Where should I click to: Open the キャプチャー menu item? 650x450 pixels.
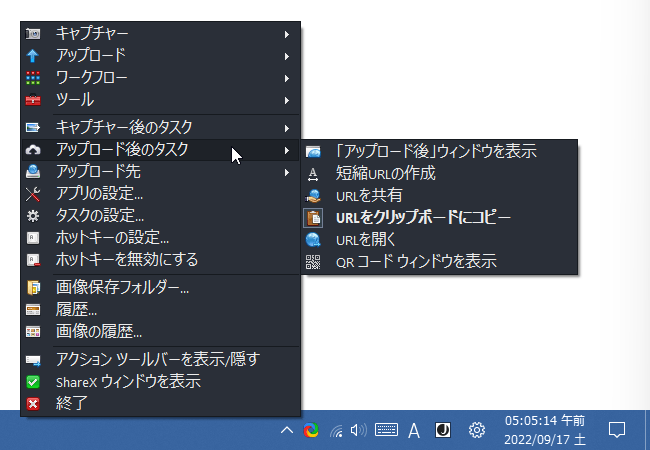tap(160, 34)
